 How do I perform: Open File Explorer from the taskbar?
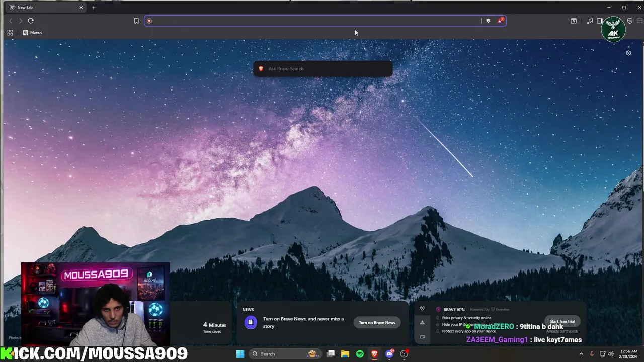(x=345, y=354)
